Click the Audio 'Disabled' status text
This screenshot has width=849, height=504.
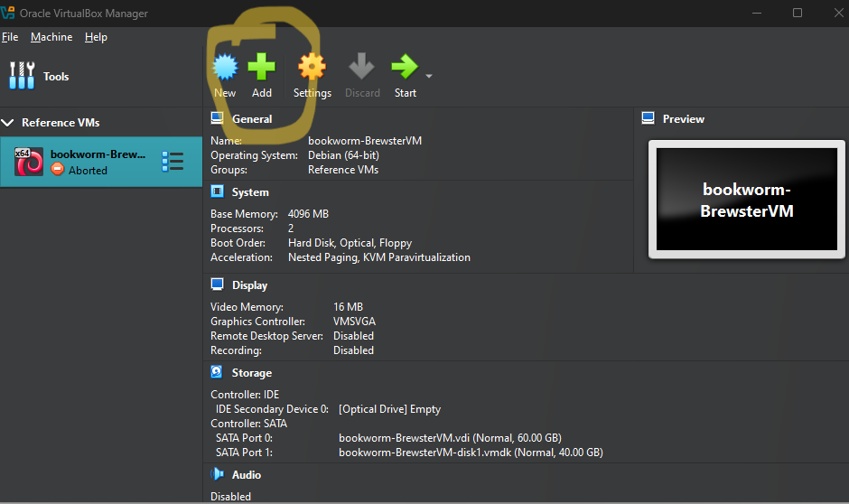(x=230, y=497)
